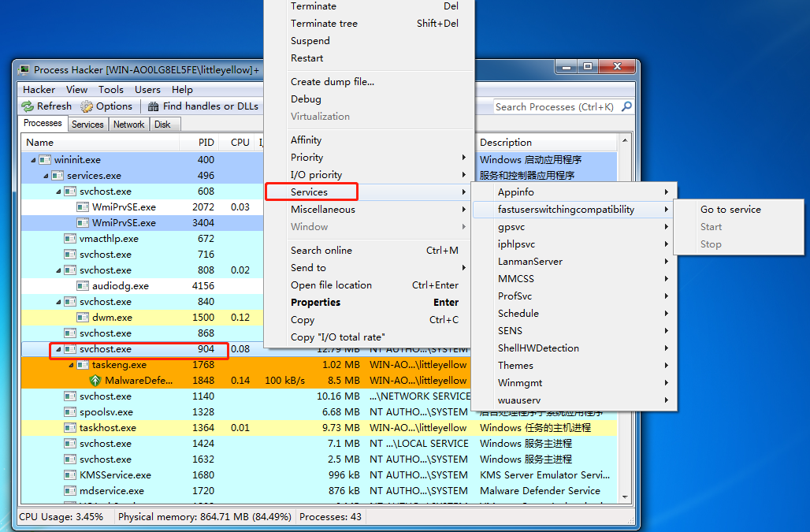Open the Appinfo service submenu

tap(574, 192)
